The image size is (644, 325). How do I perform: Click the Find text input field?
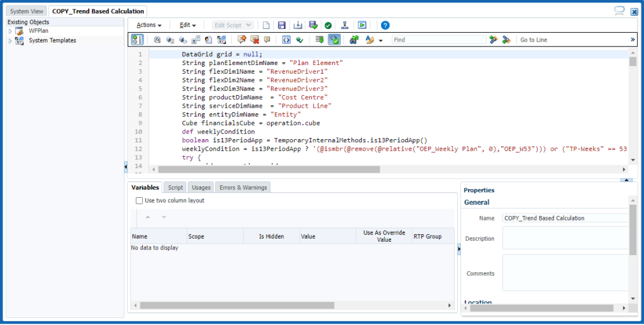[x=438, y=40]
